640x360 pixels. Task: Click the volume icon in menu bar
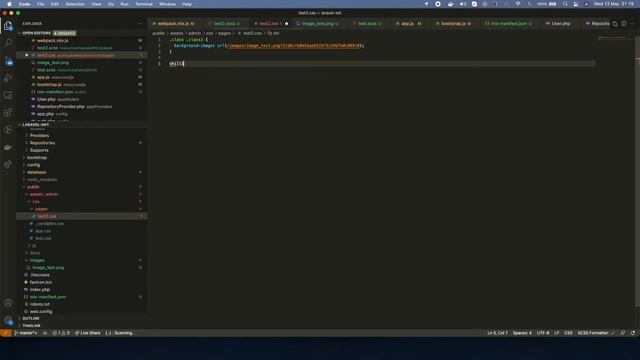tap(462, 4)
